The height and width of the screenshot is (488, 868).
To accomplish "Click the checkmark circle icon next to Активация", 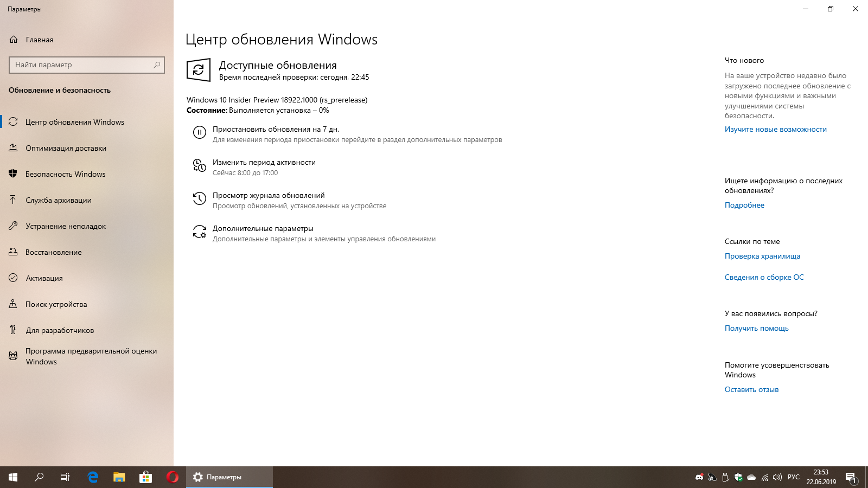I will (x=13, y=278).
